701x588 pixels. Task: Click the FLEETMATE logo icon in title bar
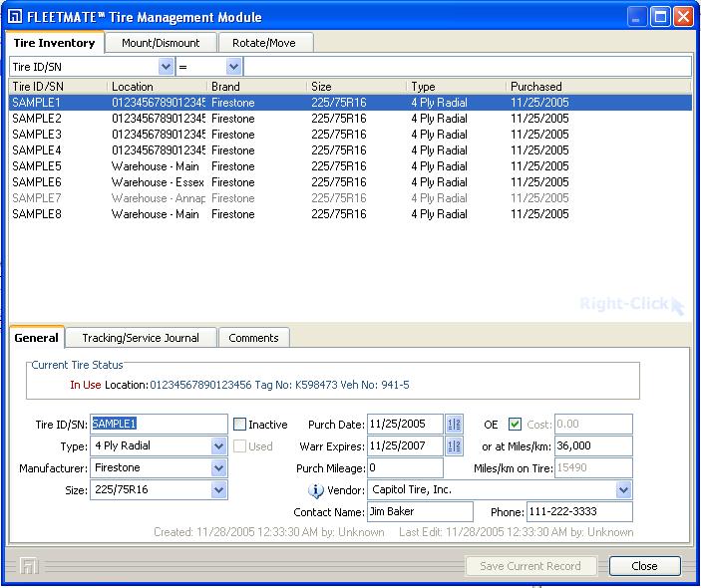(x=15, y=17)
